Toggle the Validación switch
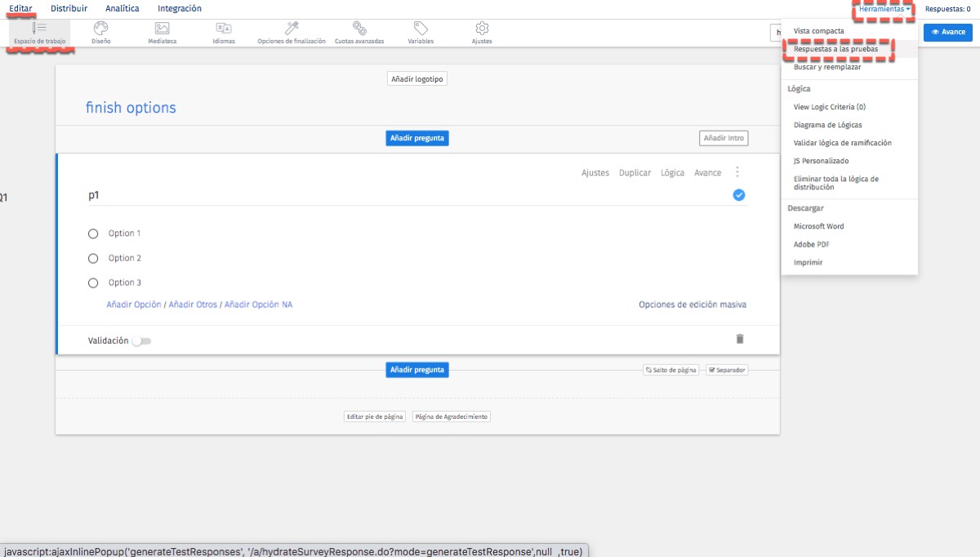Image resolution: width=980 pixels, height=557 pixels. pos(143,341)
